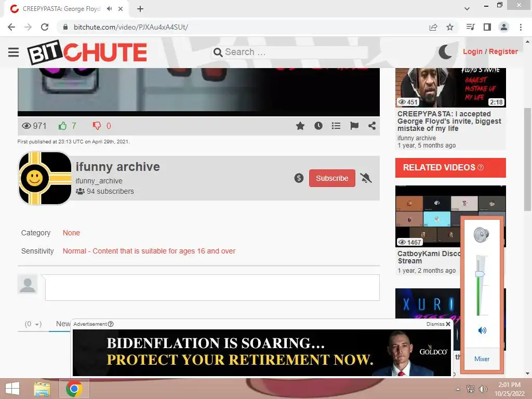Image resolution: width=532 pixels, height=399 pixels.
Task: Open the George Floyd's invite video thumbnail
Action: tap(450, 87)
